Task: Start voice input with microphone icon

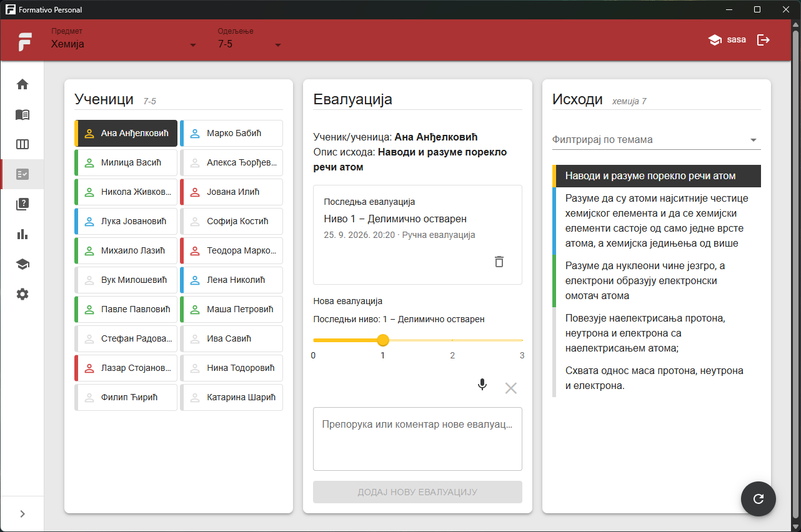Action: coord(482,385)
